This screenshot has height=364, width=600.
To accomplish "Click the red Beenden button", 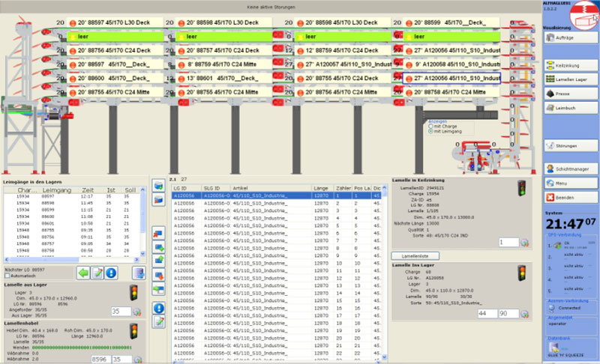I will pyautogui.click(x=571, y=197).
